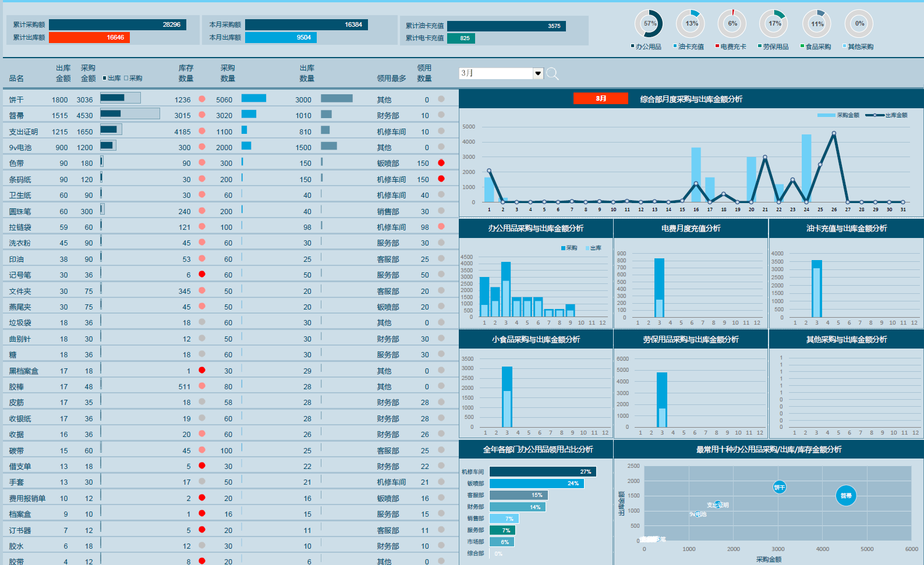Select the 机修车间 27% bar
This screenshot has width=924, height=565.
pos(543,472)
